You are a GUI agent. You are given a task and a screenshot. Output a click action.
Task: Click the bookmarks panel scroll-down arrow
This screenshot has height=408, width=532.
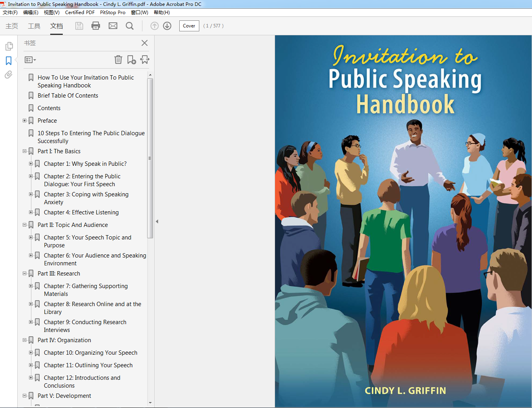[150, 403]
